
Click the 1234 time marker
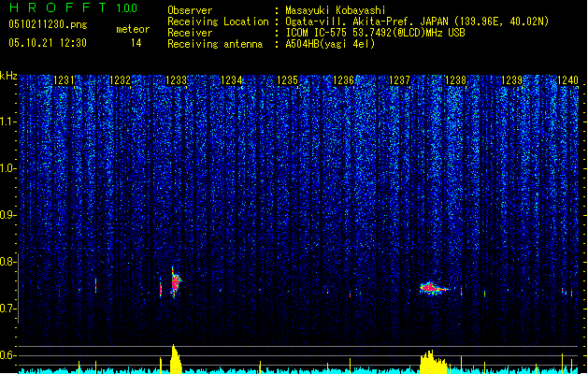pyautogui.click(x=232, y=80)
